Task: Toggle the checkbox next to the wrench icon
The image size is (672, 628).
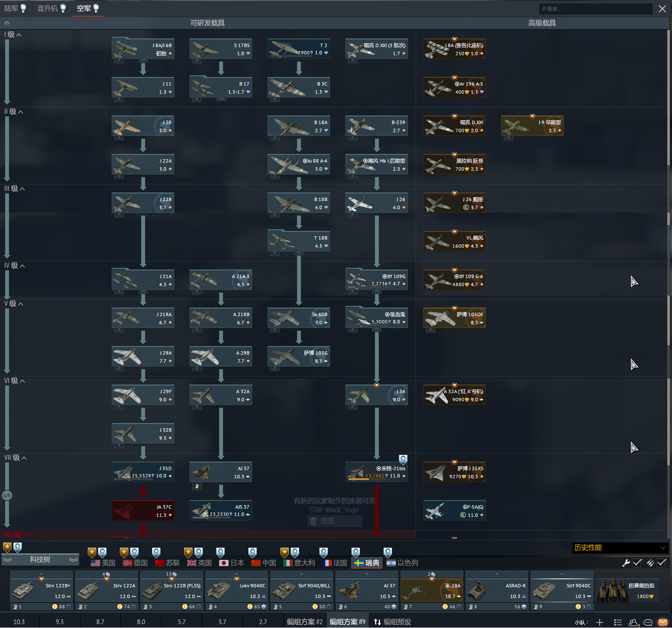Action: pos(637,563)
